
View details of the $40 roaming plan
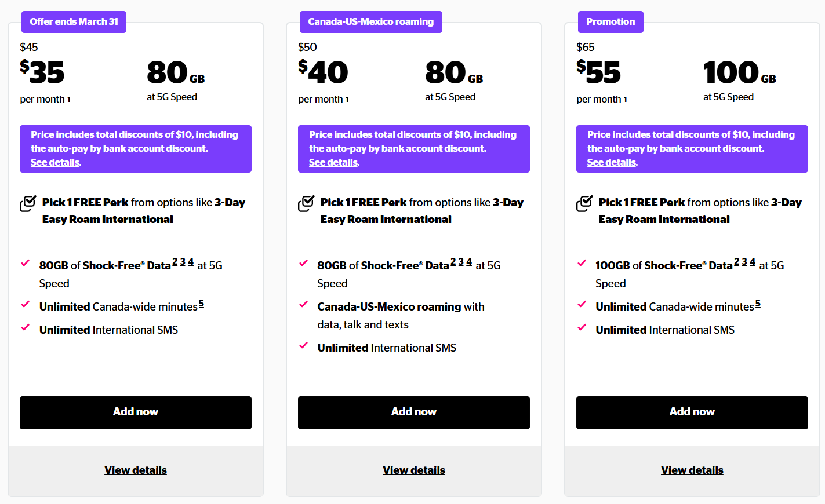click(x=414, y=470)
